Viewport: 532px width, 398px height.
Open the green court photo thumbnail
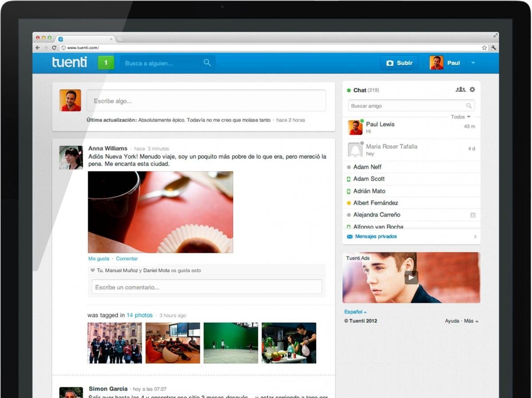coord(231,343)
